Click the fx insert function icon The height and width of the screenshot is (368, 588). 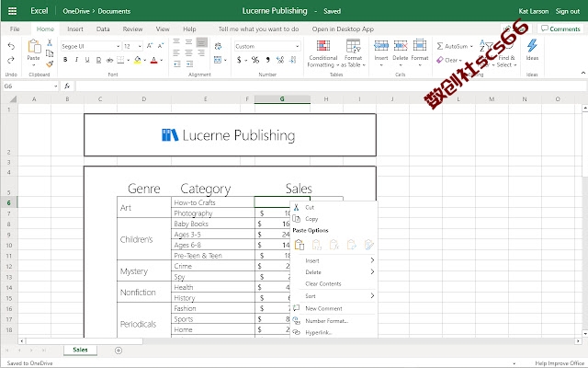67,86
